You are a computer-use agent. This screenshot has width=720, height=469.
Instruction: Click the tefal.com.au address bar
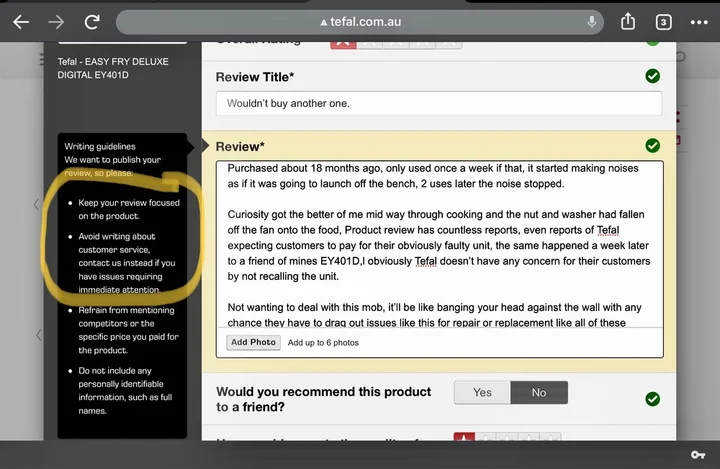(360, 22)
